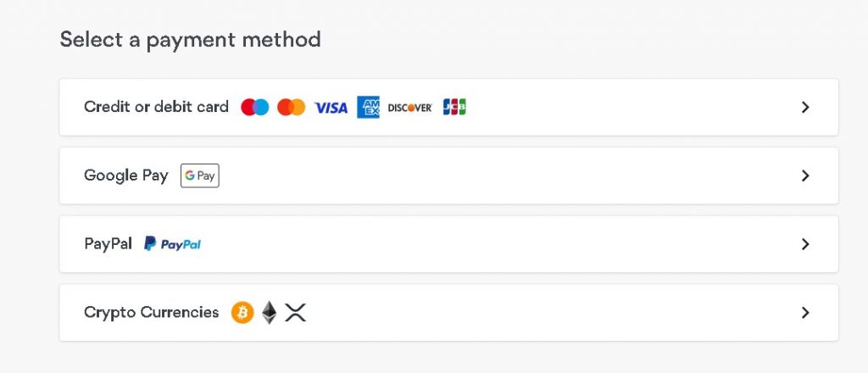868x373 pixels.
Task: Pick the Crypto Currencies label
Action: click(152, 313)
